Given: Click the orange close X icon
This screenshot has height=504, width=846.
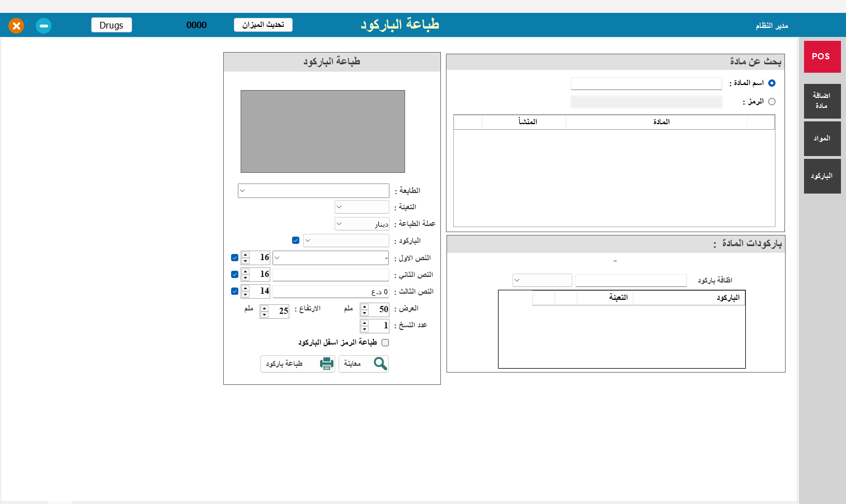Looking at the screenshot, I should (x=16, y=26).
